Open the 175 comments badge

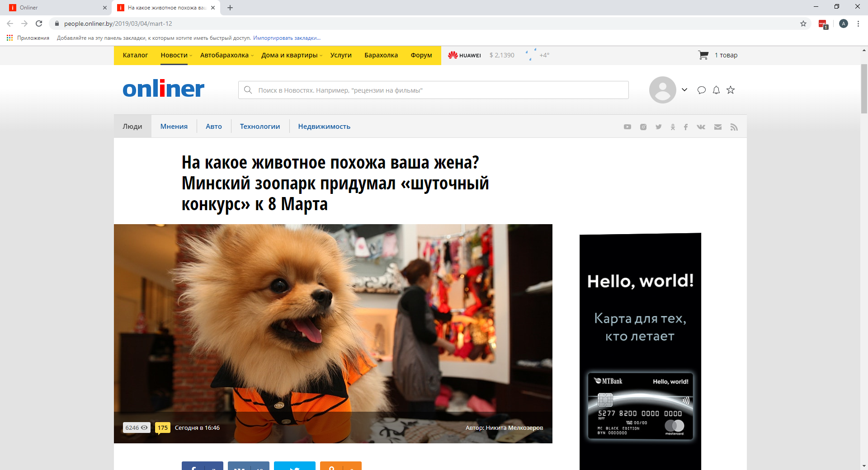click(163, 428)
